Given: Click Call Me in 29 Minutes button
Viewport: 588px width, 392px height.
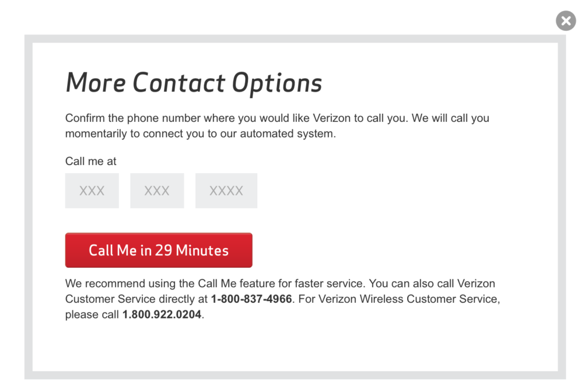Looking at the screenshot, I should point(158,250).
